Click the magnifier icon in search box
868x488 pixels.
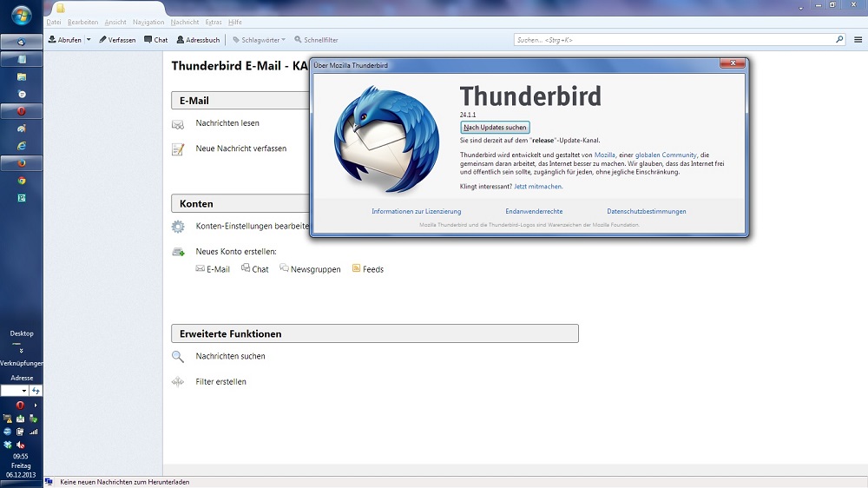(839, 39)
